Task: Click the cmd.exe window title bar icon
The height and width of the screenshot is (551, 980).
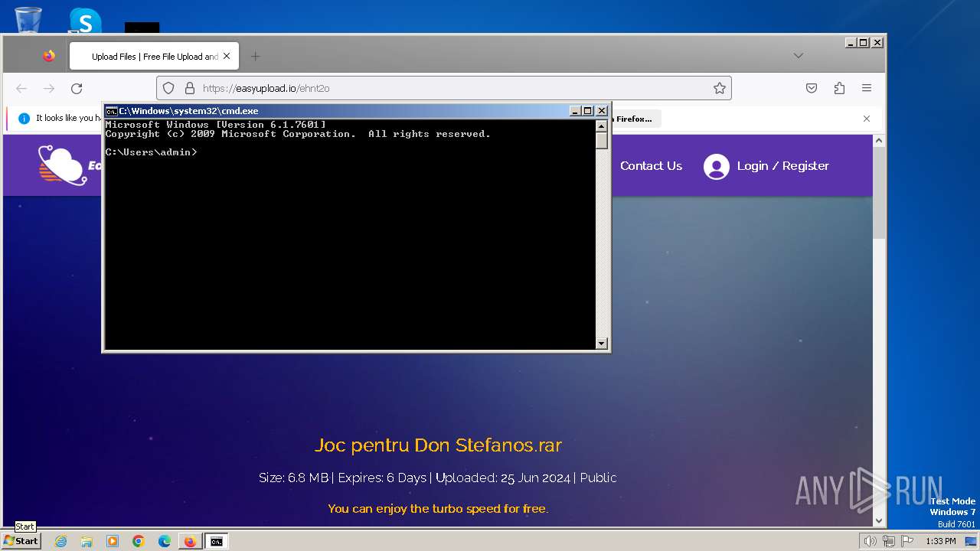Action: [x=112, y=111]
